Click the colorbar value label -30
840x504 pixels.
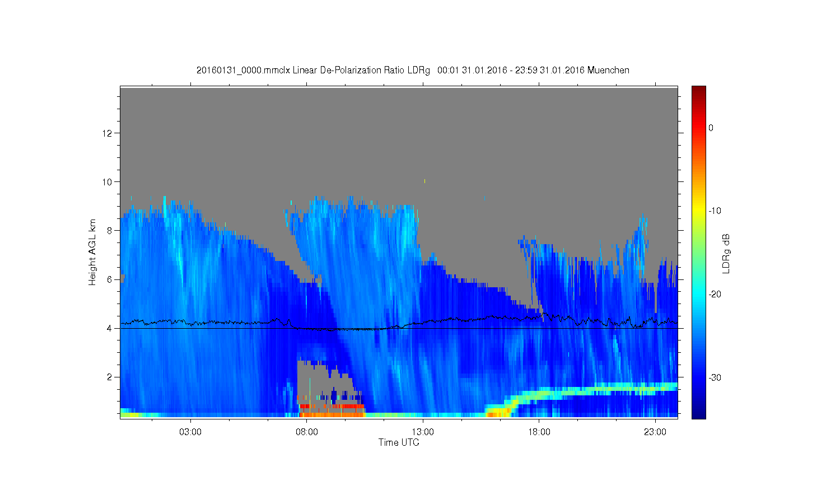click(715, 377)
